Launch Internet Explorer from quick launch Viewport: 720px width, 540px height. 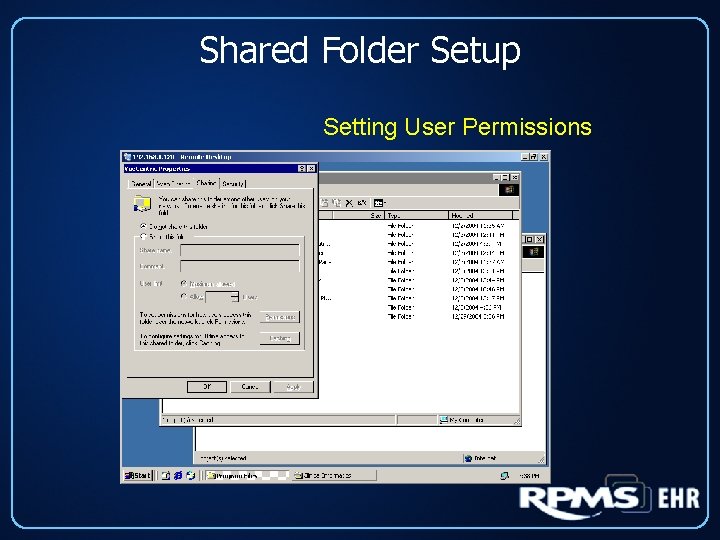pos(178,476)
